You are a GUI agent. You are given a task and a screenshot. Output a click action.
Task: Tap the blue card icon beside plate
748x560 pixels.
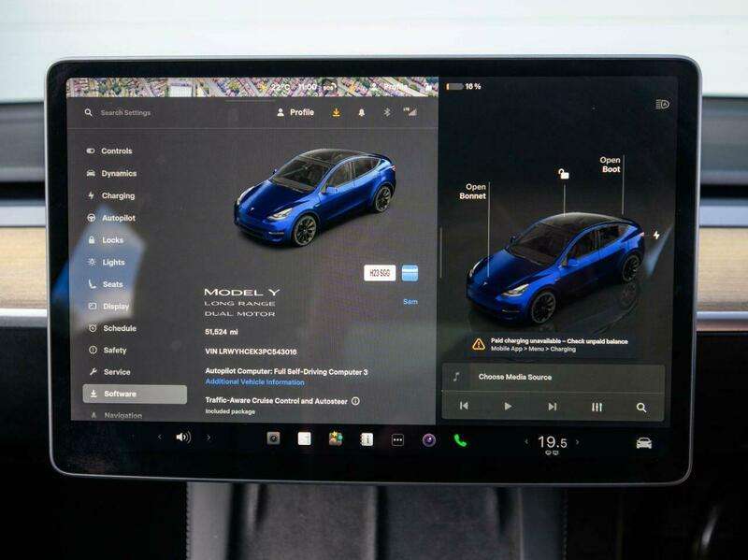[410, 273]
